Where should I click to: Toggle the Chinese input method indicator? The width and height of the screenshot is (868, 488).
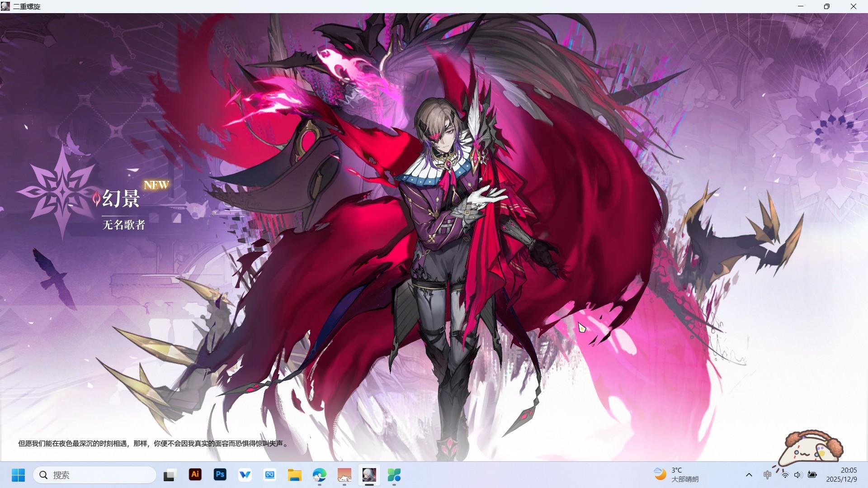click(767, 474)
